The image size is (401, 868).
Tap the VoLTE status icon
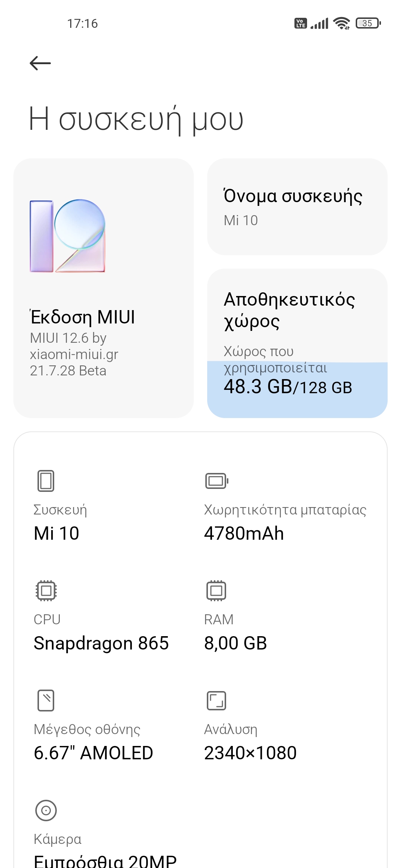coord(300,23)
